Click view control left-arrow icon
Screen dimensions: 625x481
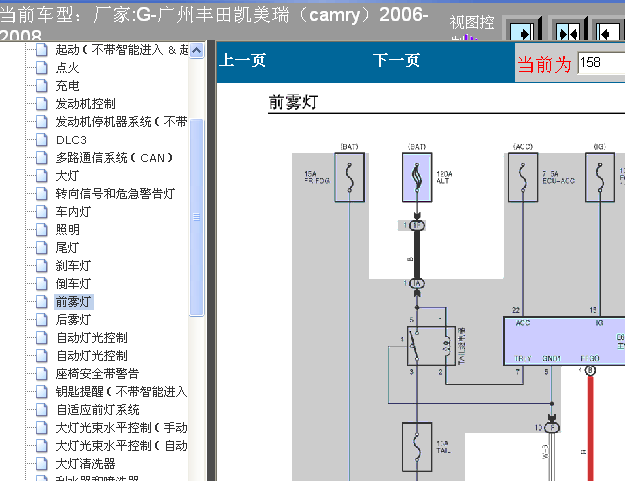(x=608, y=33)
